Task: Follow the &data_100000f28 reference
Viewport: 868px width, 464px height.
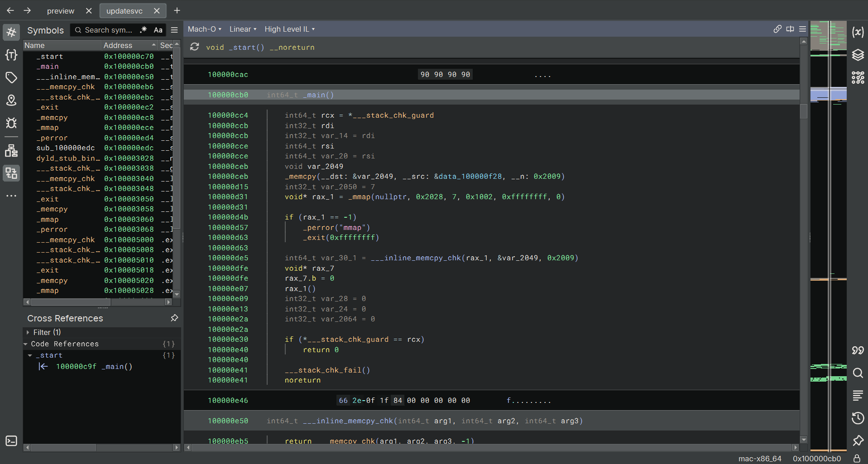Action: [x=468, y=177]
